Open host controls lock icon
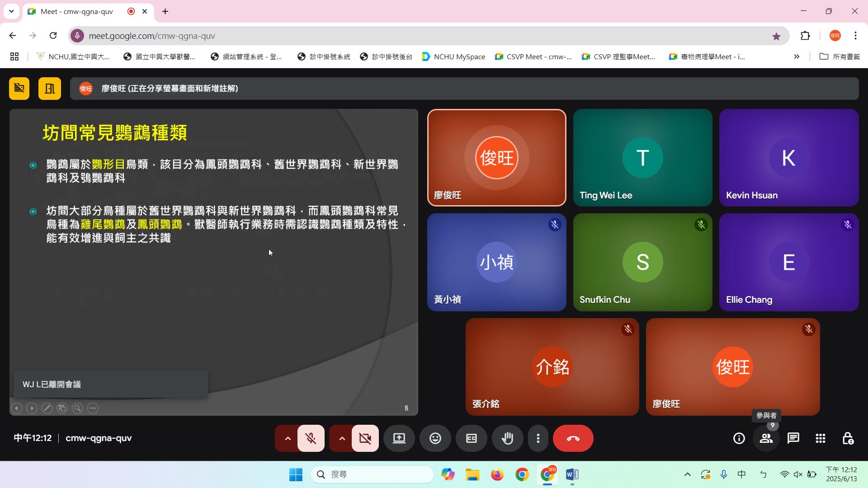Viewport: 868px width, 488px height. (x=848, y=438)
